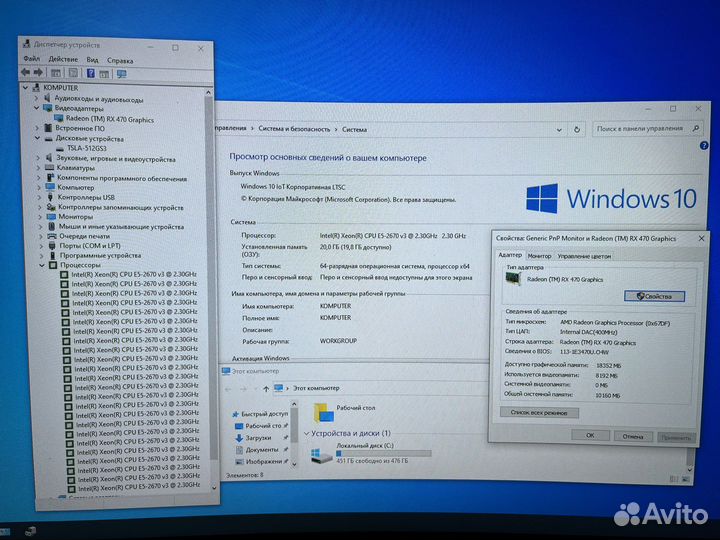Click OK in the adapter properties dialog

pos(591,435)
